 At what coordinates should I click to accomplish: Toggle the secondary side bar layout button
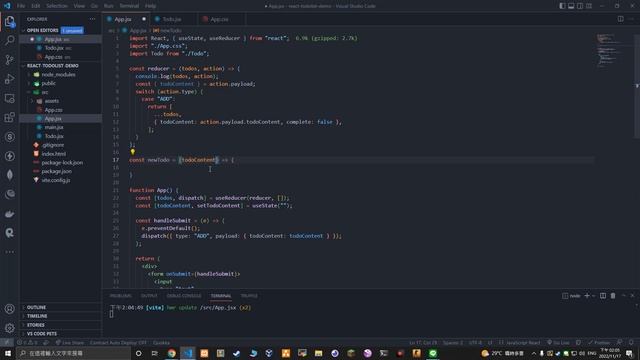[580, 6]
